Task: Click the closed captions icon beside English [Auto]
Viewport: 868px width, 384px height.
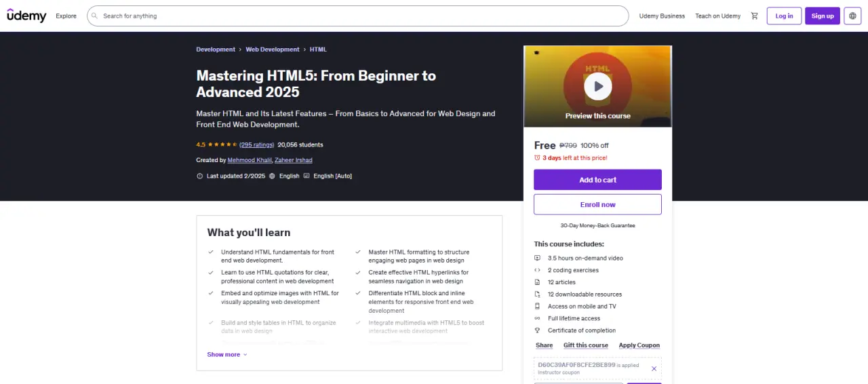Action: click(x=307, y=176)
